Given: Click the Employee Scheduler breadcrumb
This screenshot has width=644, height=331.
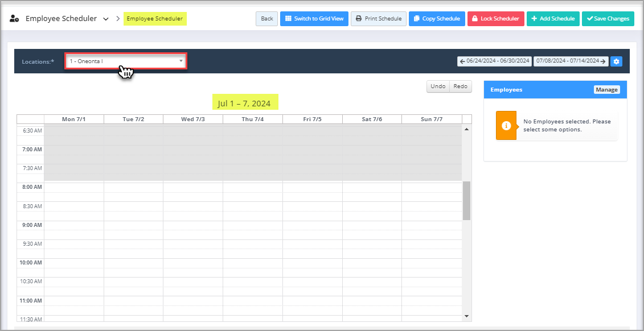Looking at the screenshot, I should [155, 18].
